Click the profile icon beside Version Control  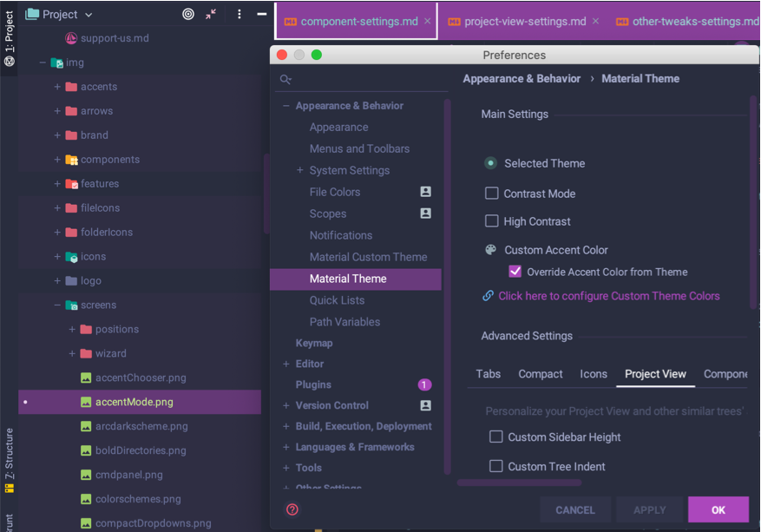click(426, 405)
